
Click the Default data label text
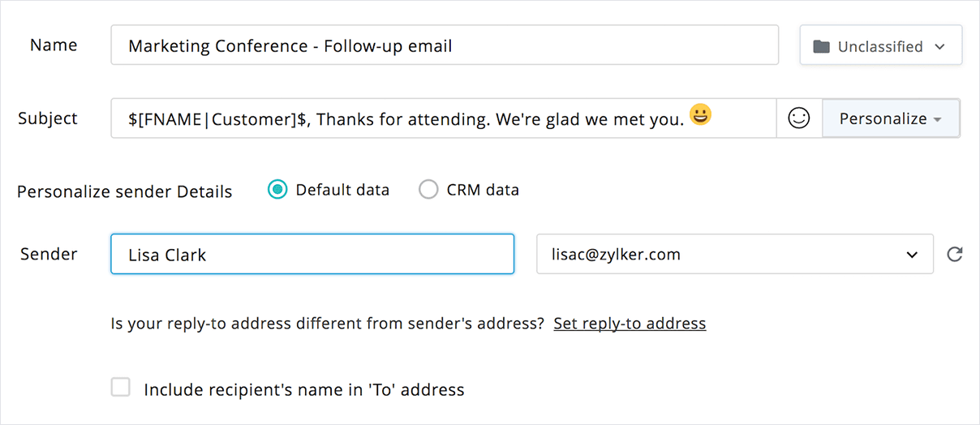tap(342, 190)
